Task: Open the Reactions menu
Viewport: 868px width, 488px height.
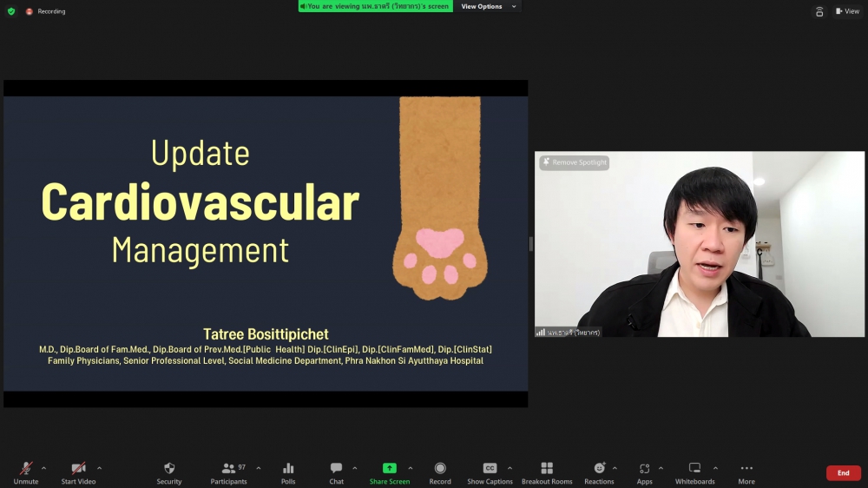Action: pyautogui.click(x=599, y=469)
